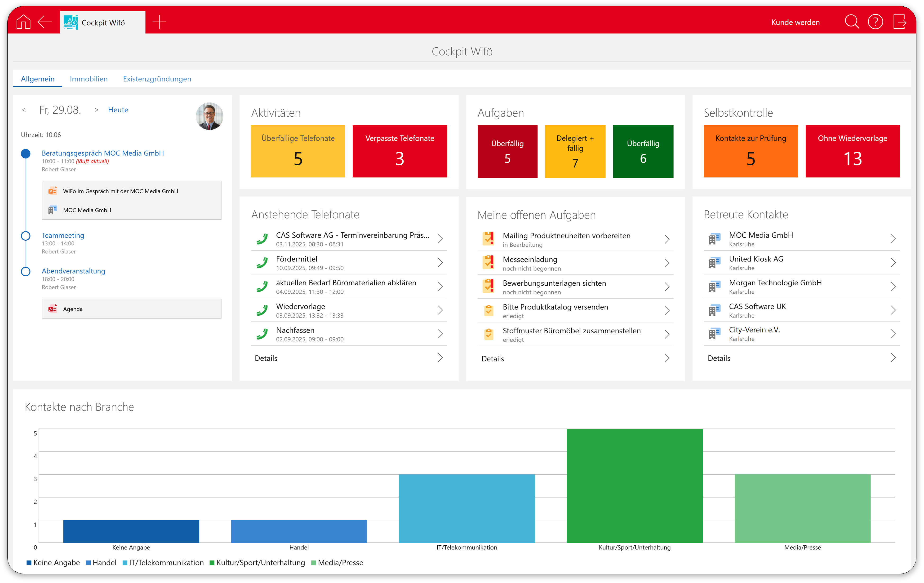The image size is (924, 583).
Task: Click the Agenda PDF document icon
Action: click(53, 309)
